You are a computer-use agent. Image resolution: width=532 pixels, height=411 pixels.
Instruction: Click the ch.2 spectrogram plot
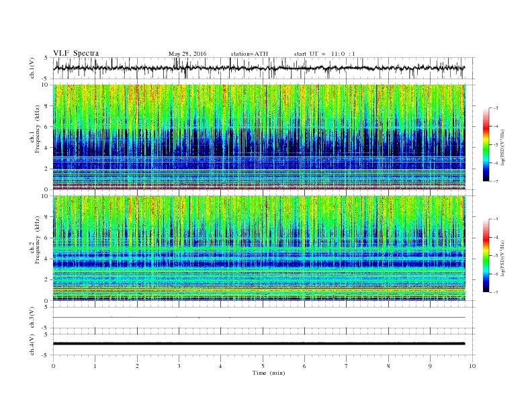pos(259,248)
